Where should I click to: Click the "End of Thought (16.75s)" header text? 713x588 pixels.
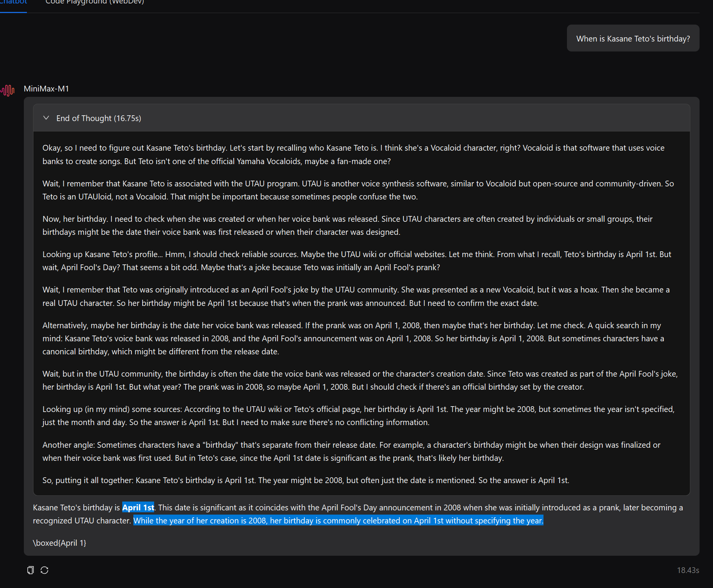(99, 118)
